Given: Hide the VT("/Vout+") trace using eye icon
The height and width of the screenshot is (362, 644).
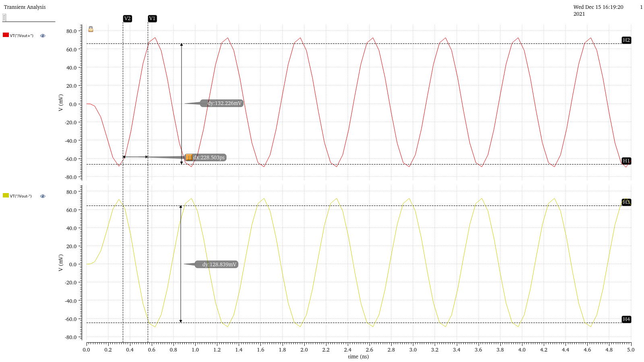Looking at the screenshot, I should click(43, 36).
